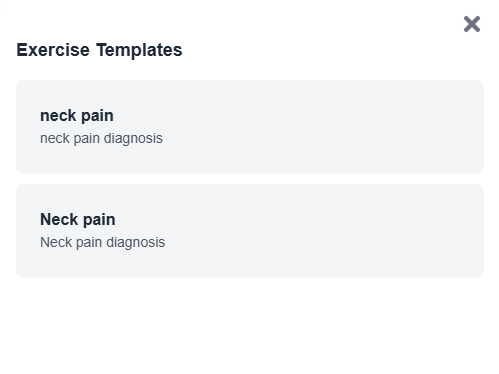Click the lowercase "neck pain diagnosis" description
Image resolution: width=499 pixels, height=374 pixels.
coord(101,138)
